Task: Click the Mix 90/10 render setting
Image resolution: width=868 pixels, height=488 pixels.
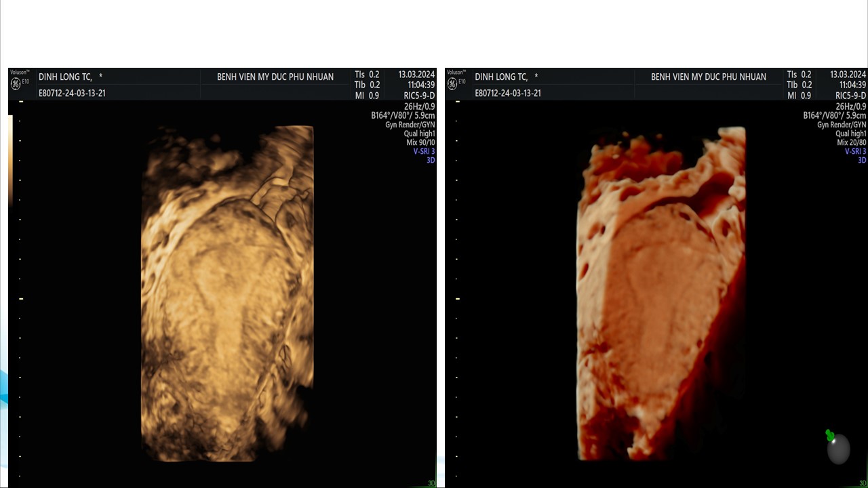Action: [x=420, y=143]
